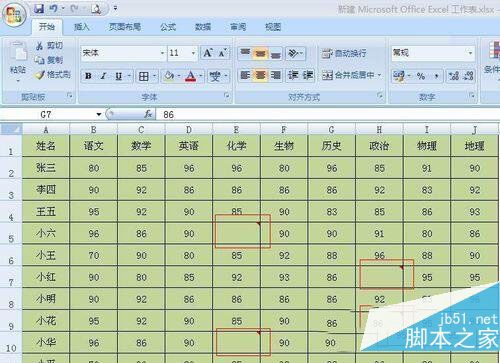This screenshot has height=363, width=500.
Task: Expand Name Box dropdown arrow
Action: click(99, 115)
